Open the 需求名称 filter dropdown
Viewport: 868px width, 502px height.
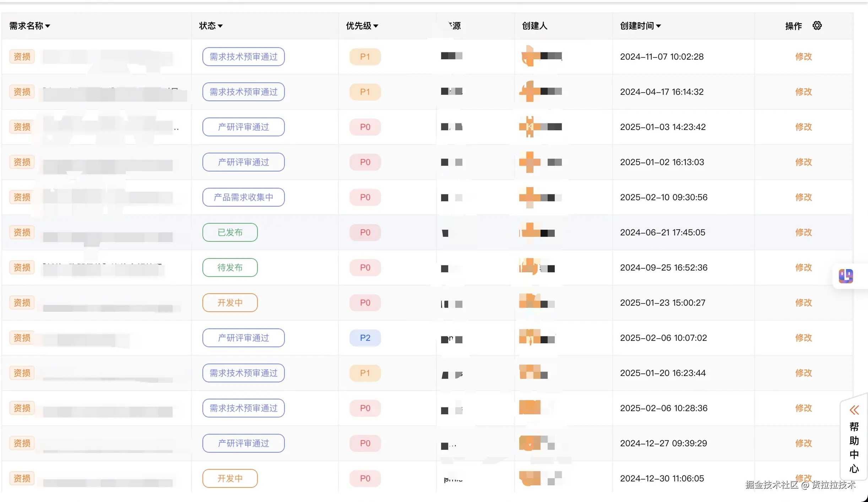49,26
